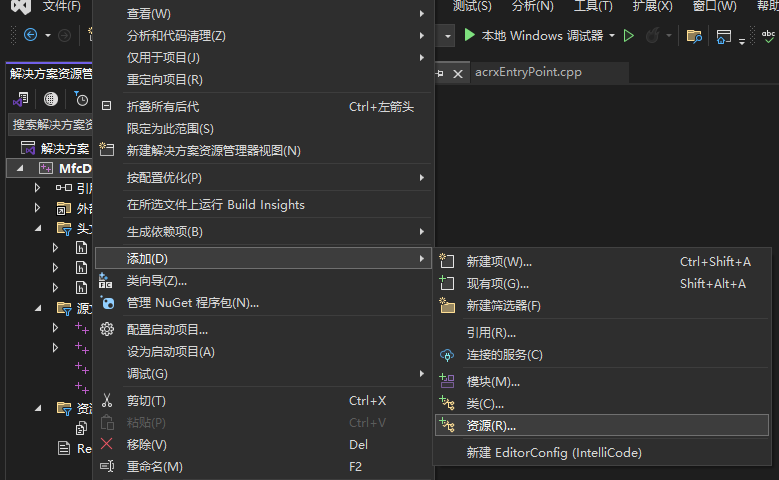Choose 引用(R)... in the Add submenu
The image size is (779, 480).
tap(602, 332)
